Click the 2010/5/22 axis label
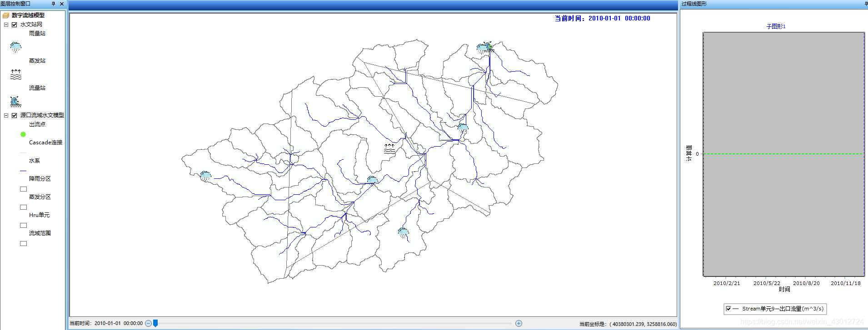 coord(767,283)
